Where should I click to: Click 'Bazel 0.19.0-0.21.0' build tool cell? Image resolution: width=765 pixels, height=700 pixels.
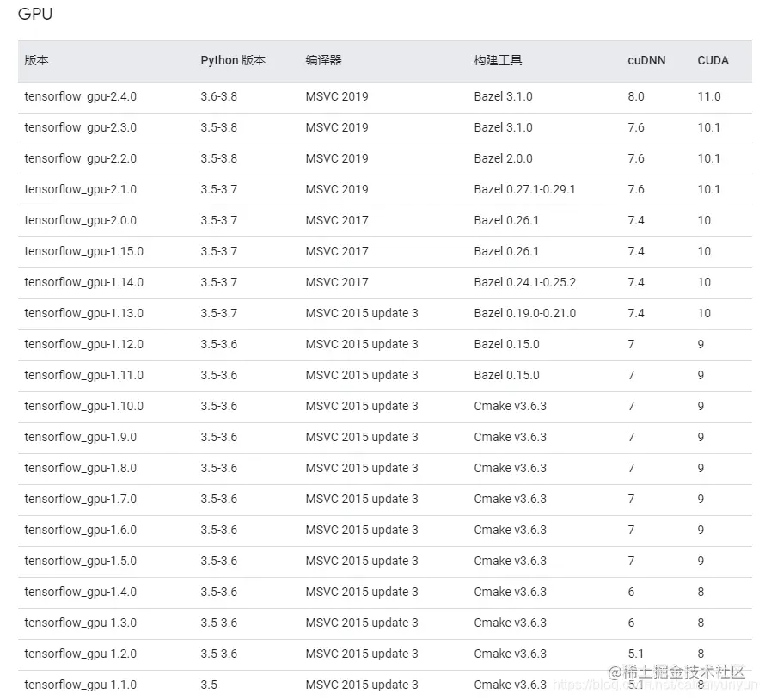pos(525,313)
